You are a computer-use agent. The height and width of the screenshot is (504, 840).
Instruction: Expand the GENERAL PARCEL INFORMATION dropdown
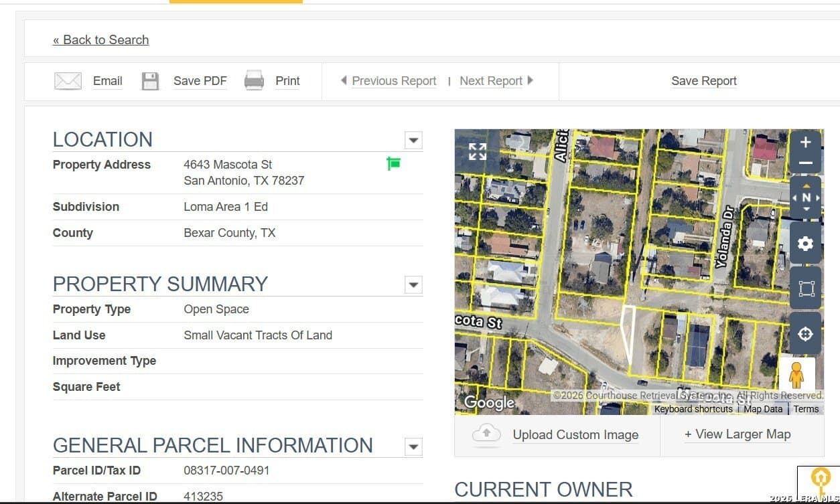click(413, 446)
